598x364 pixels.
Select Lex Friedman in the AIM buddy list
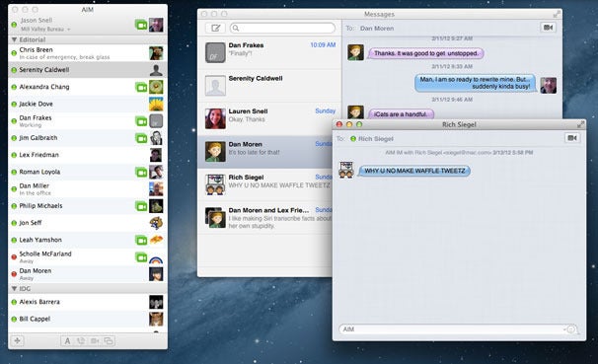[88, 155]
